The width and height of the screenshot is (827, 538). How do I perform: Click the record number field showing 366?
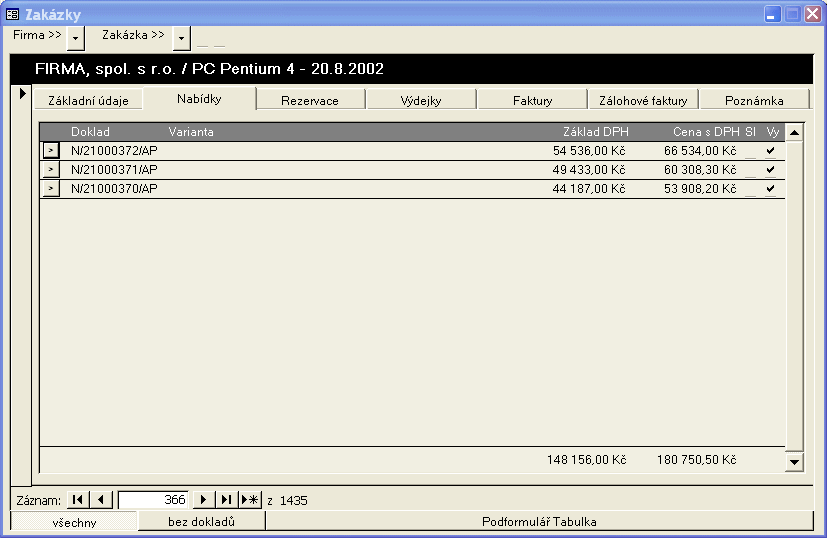point(153,499)
